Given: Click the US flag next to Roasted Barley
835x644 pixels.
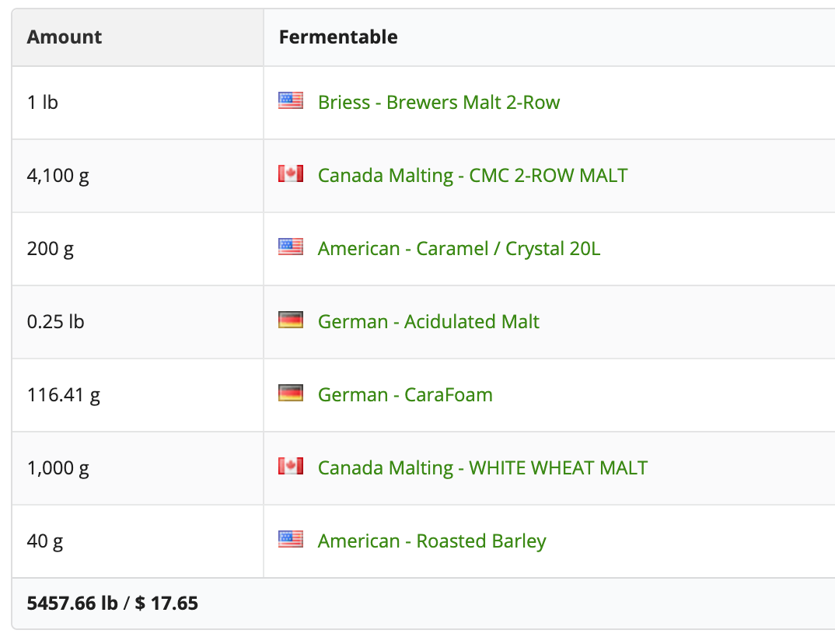Looking at the screenshot, I should 291,540.
